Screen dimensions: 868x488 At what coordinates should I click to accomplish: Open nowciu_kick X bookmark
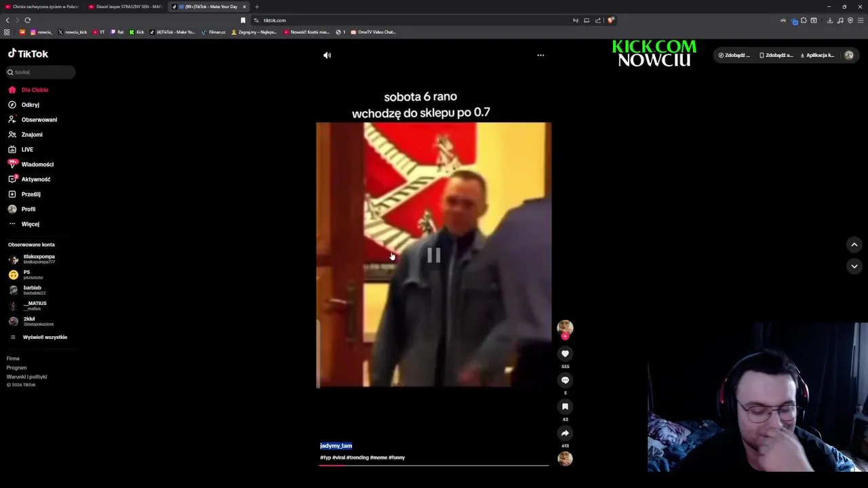pyautogui.click(x=73, y=32)
